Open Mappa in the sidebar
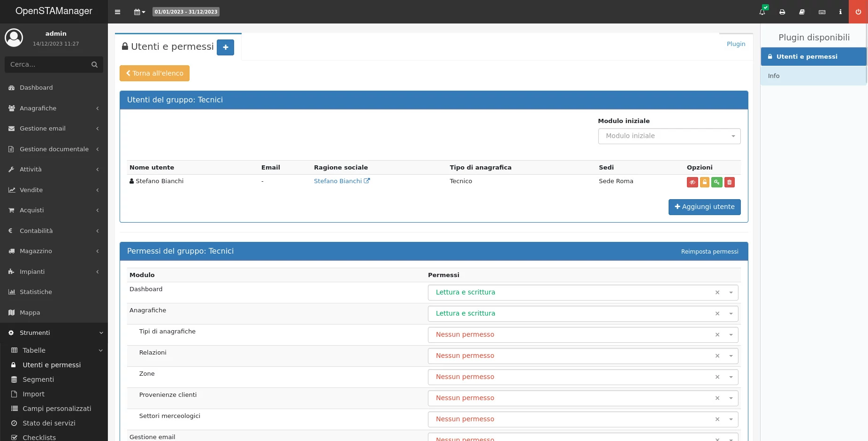868x441 pixels. pyautogui.click(x=54, y=312)
